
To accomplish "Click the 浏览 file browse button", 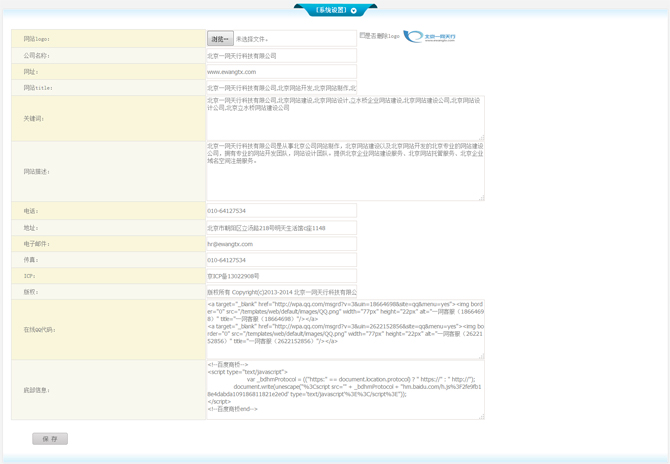I will (220, 39).
